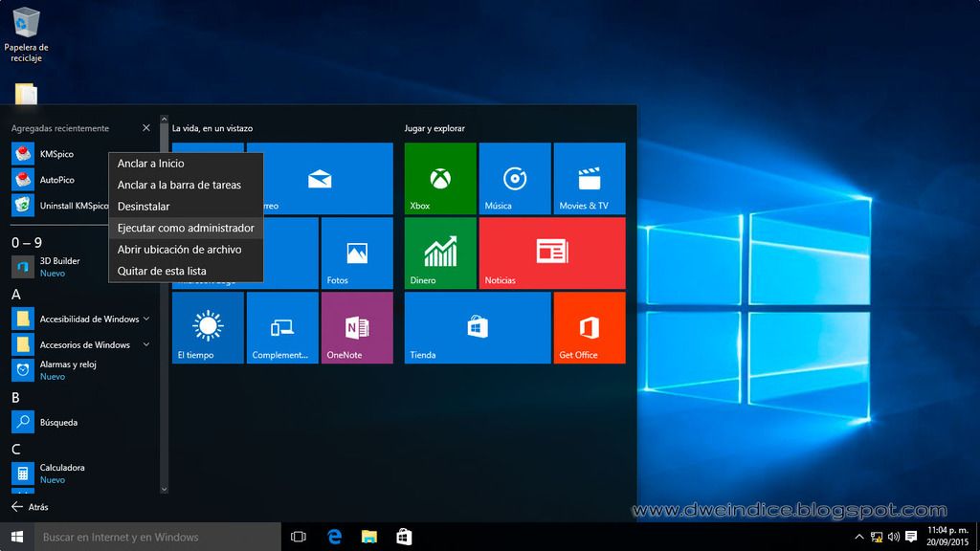Open Microsoft Edge from the taskbar
Screen dimensions: 980x551
pyautogui.click(x=334, y=537)
